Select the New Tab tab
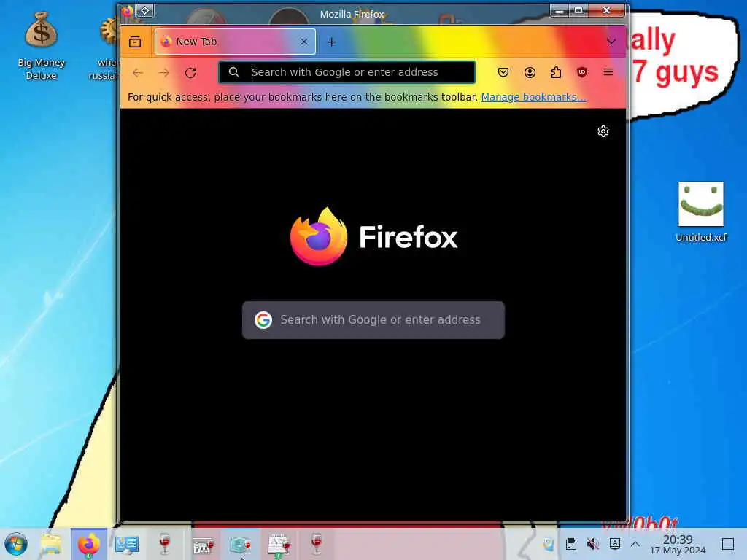The width and height of the screenshot is (747, 560). click(235, 42)
